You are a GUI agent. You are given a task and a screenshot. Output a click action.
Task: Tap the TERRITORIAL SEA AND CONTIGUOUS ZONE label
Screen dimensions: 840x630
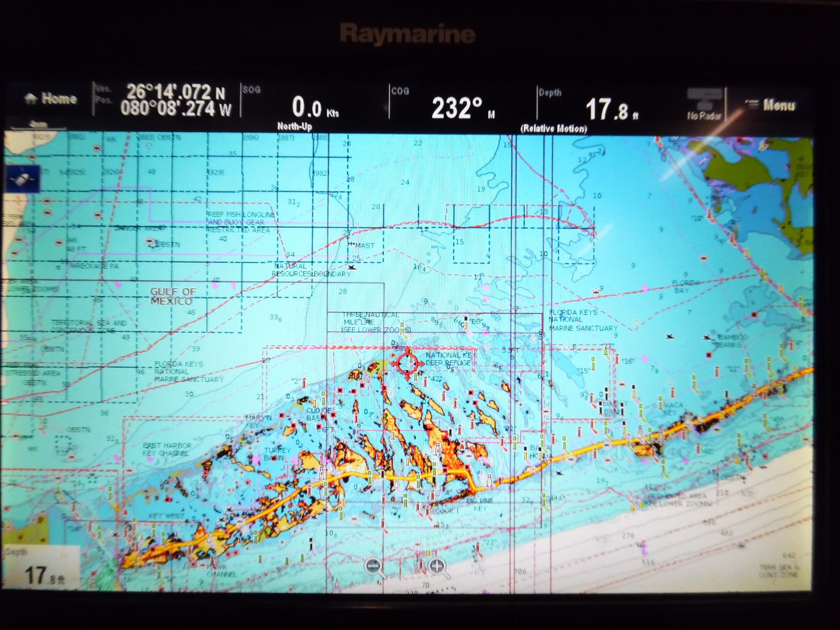click(89, 326)
